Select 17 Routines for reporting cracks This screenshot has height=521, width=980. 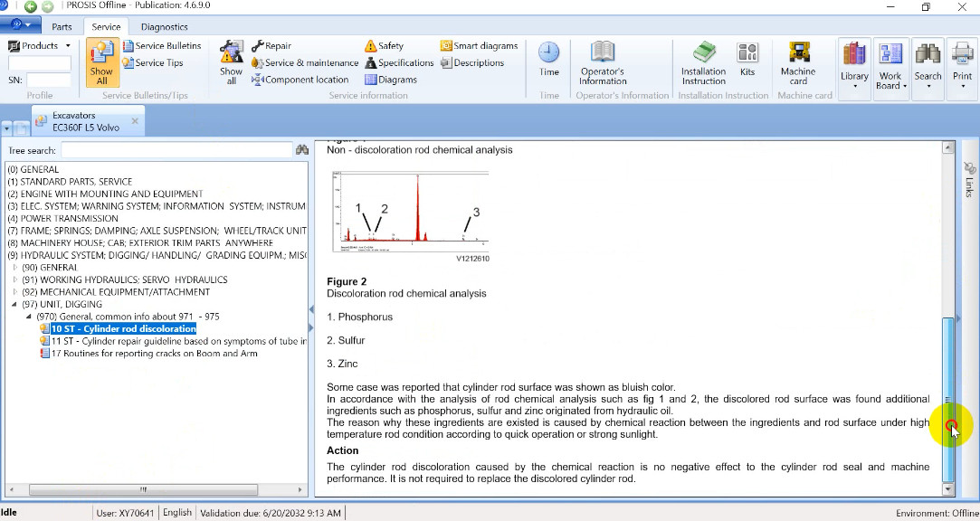tap(155, 353)
